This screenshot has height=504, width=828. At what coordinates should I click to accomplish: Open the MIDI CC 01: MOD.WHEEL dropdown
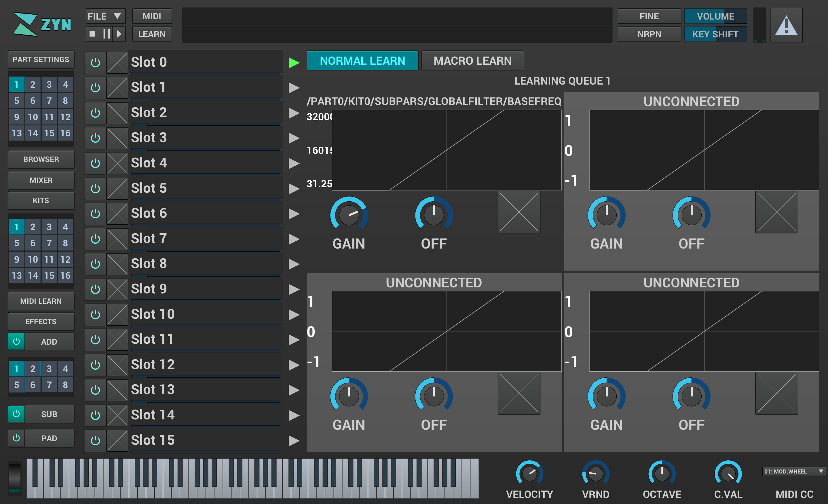tap(794, 471)
